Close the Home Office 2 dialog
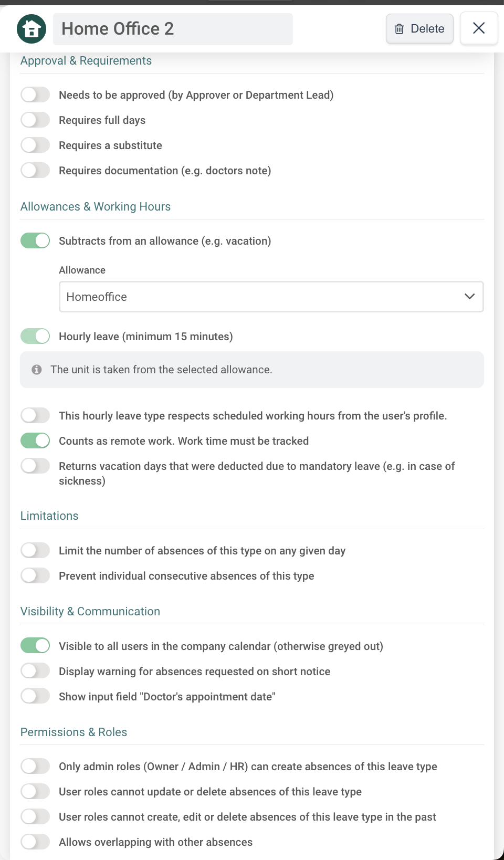This screenshot has width=504, height=860. coord(479,28)
